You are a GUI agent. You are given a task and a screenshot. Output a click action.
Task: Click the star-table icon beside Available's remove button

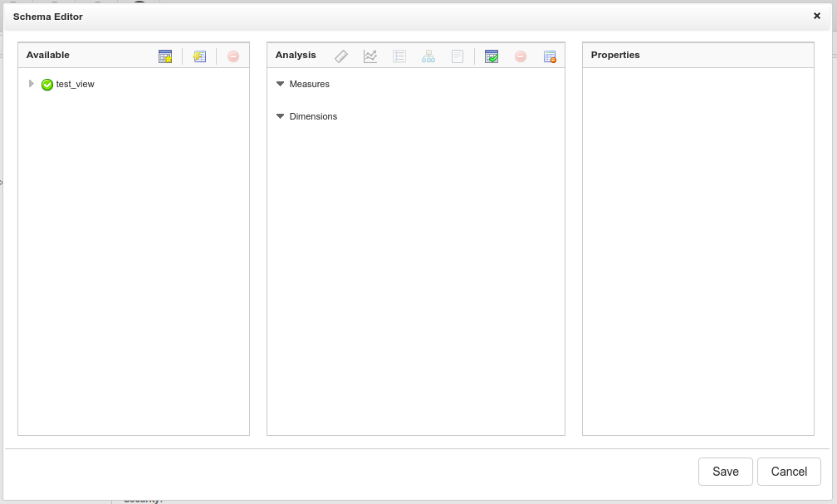click(x=199, y=56)
